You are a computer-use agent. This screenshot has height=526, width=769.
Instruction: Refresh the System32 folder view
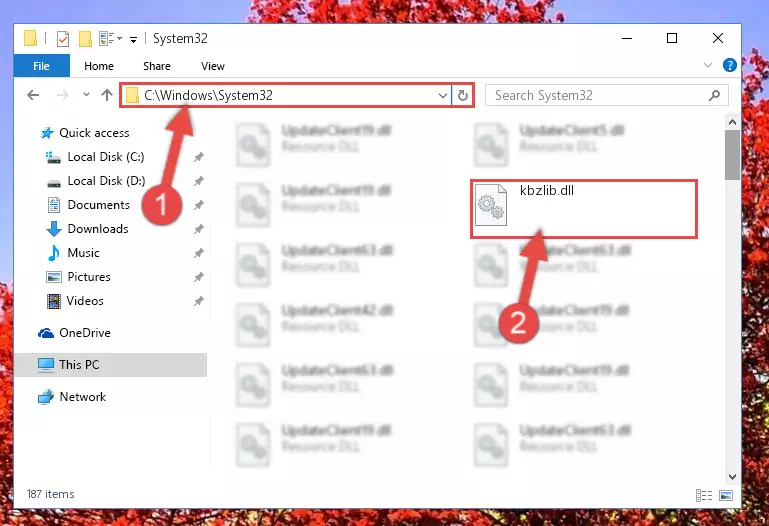click(462, 95)
